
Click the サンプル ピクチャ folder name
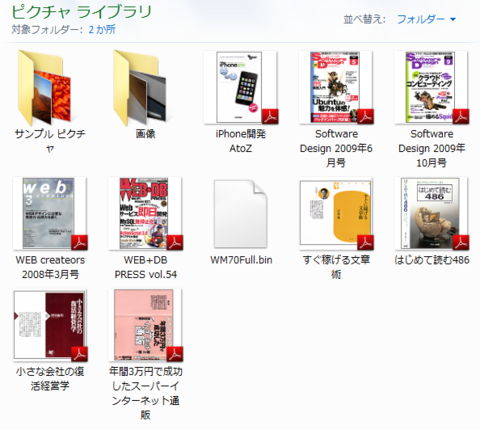coord(50,141)
